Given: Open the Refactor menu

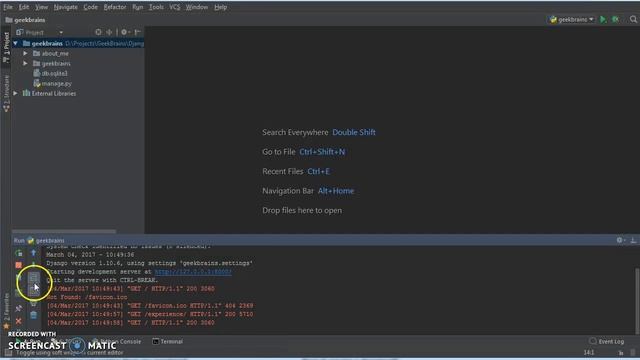Looking at the screenshot, I should 115,7.
